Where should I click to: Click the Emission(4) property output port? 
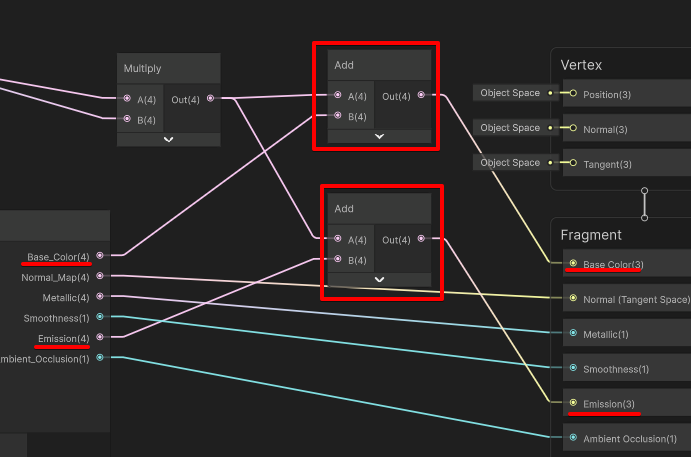(99, 337)
